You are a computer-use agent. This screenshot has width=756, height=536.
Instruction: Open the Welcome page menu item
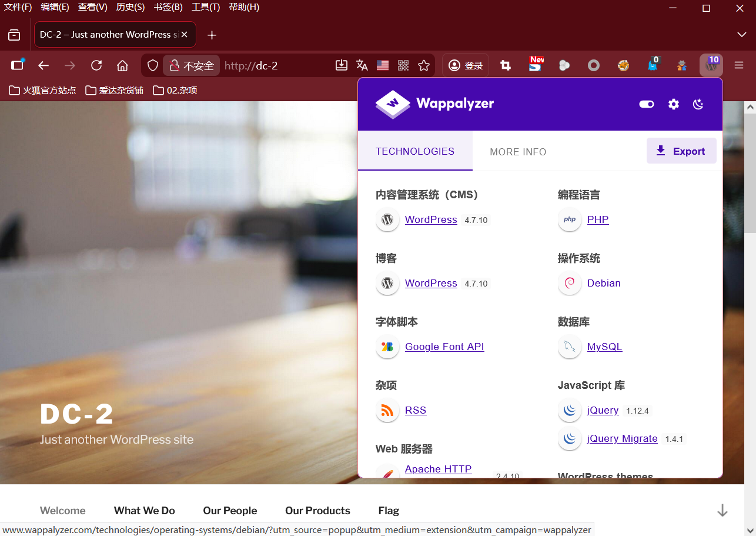[x=63, y=511]
